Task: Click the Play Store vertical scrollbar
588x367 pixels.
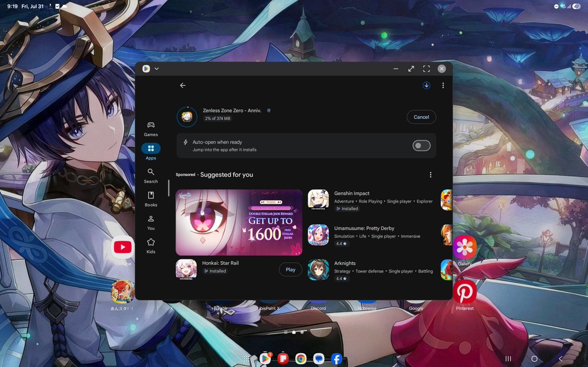Action: (169, 188)
